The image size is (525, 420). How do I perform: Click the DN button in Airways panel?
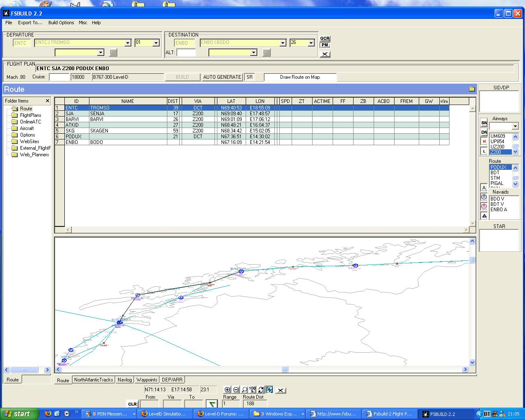tap(484, 132)
